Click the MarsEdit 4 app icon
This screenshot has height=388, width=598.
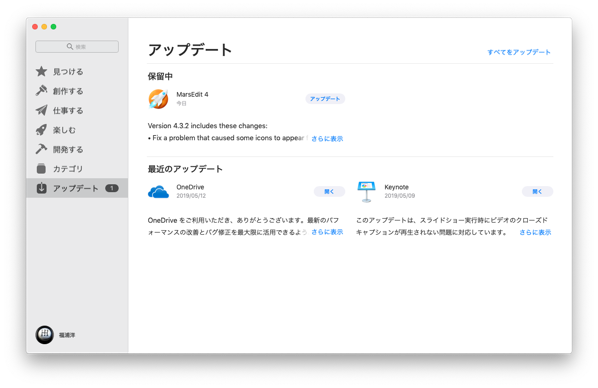(x=158, y=99)
